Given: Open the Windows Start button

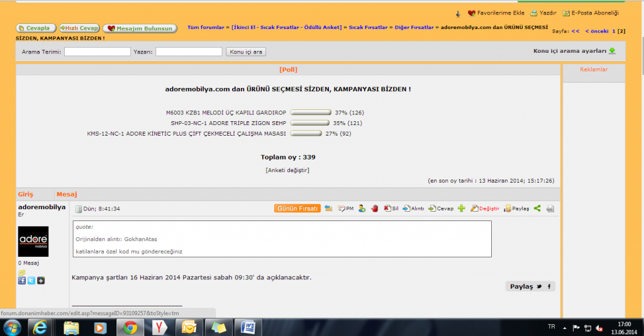Looking at the screenshot, I should (x=13, y=328).
